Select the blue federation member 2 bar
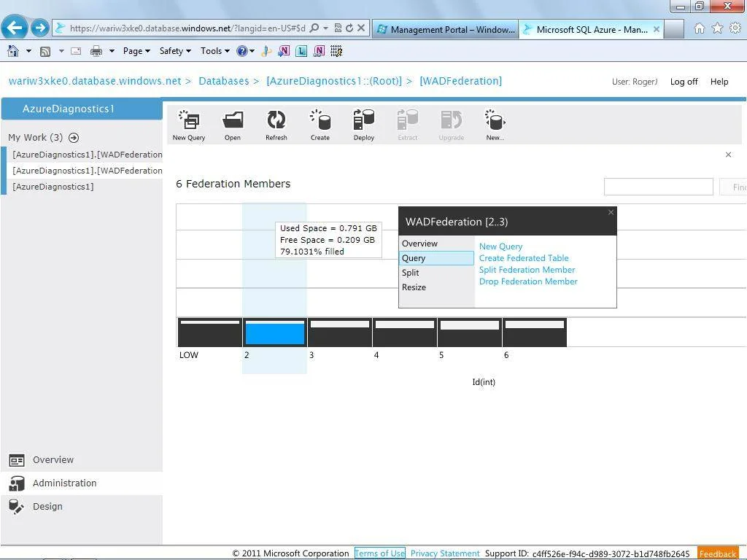The image size is (747, 560). point(275,332)
